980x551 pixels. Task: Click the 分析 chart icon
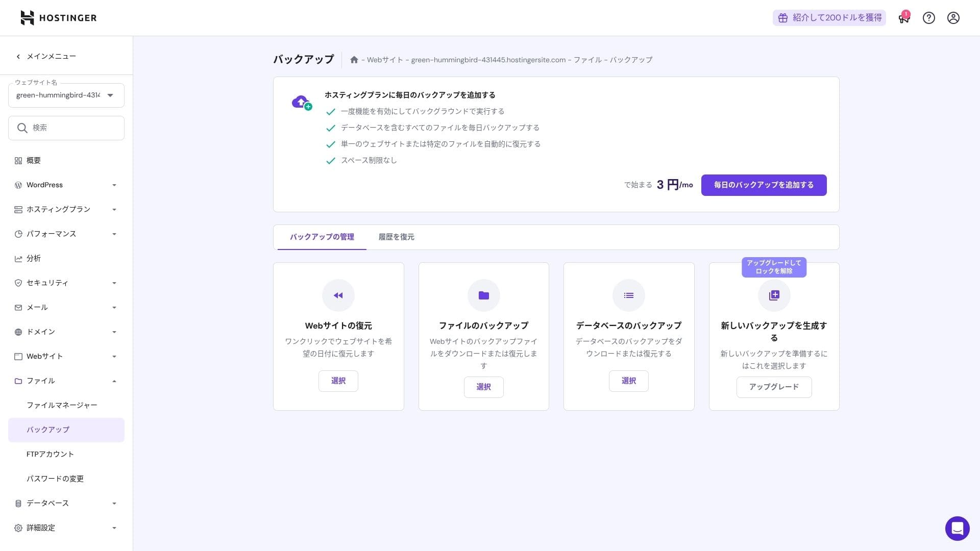[x=18, y=259]
